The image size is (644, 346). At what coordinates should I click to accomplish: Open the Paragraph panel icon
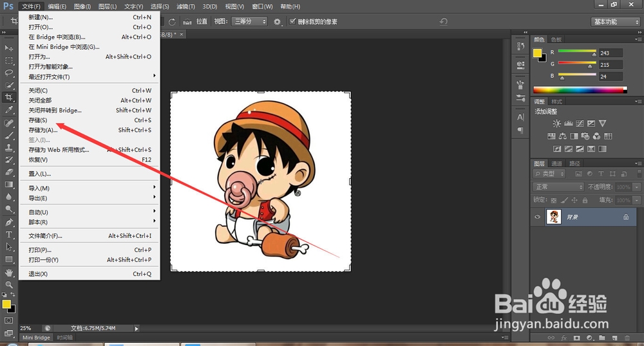click(x=520, y=131)
